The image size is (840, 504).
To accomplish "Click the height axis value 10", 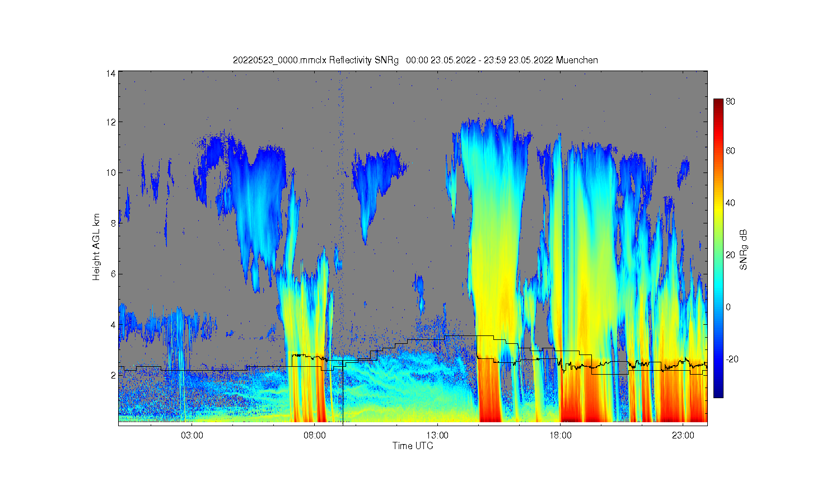I will tap(111, 172).
